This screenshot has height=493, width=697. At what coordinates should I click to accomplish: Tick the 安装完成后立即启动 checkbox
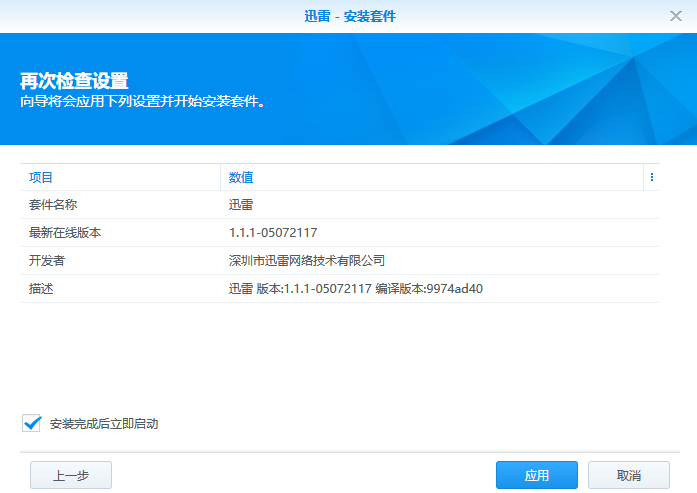(x=31, y=423)
